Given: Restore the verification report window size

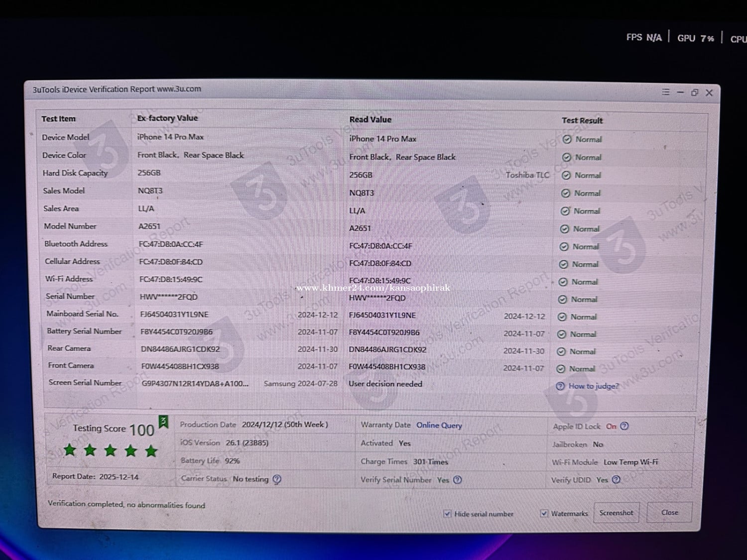Looking at the screenshot, I should point(695,93).
